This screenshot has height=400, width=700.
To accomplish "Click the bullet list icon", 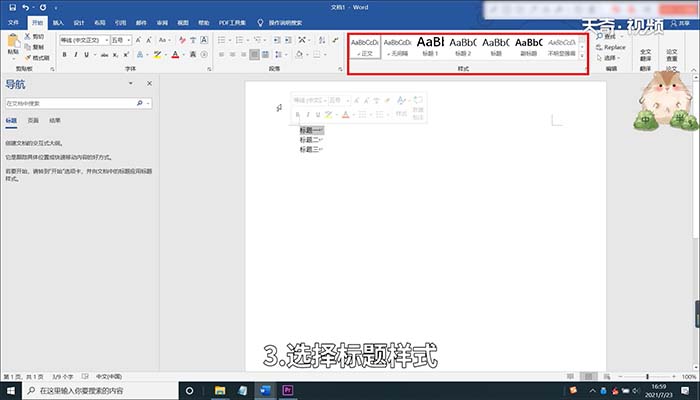I will (221, 40).
